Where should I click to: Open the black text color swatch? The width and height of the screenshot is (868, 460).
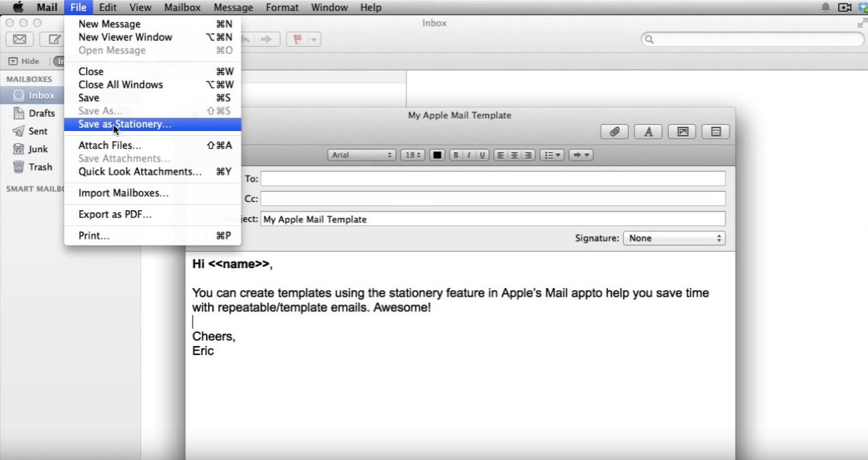coord(438,155)
